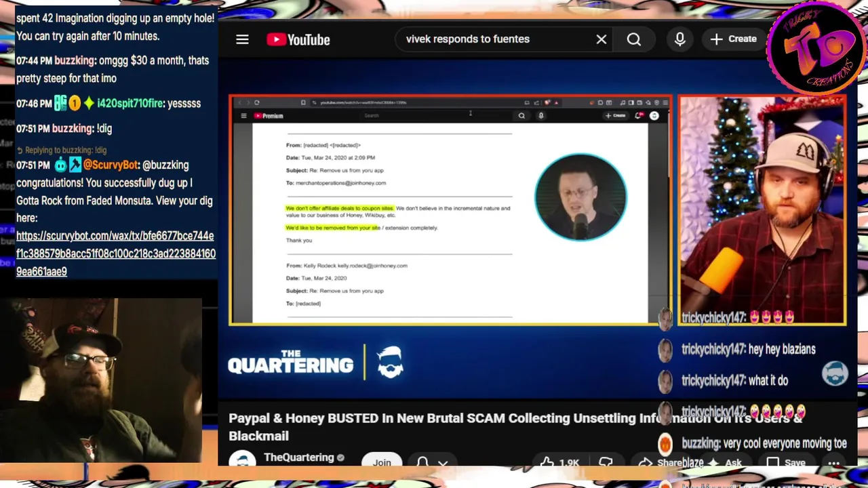Click the notification bell icon
868x488 pixels.
point(422,462)
